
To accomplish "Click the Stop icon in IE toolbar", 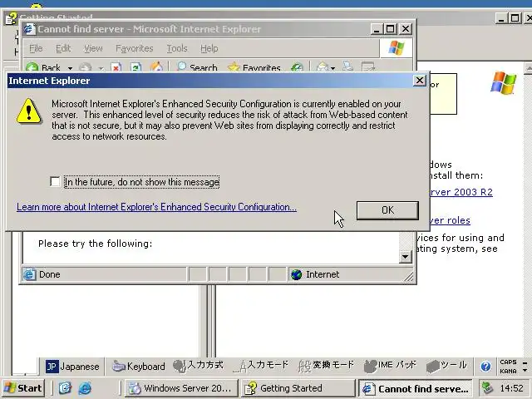I will point(116,67).
